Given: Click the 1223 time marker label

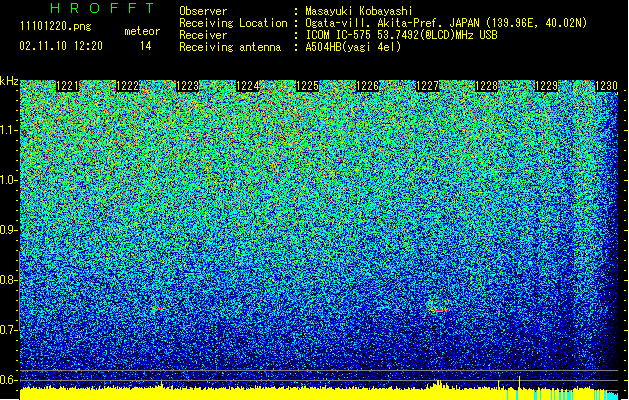Looking at the screenshot, I should (x=187, y=86).
